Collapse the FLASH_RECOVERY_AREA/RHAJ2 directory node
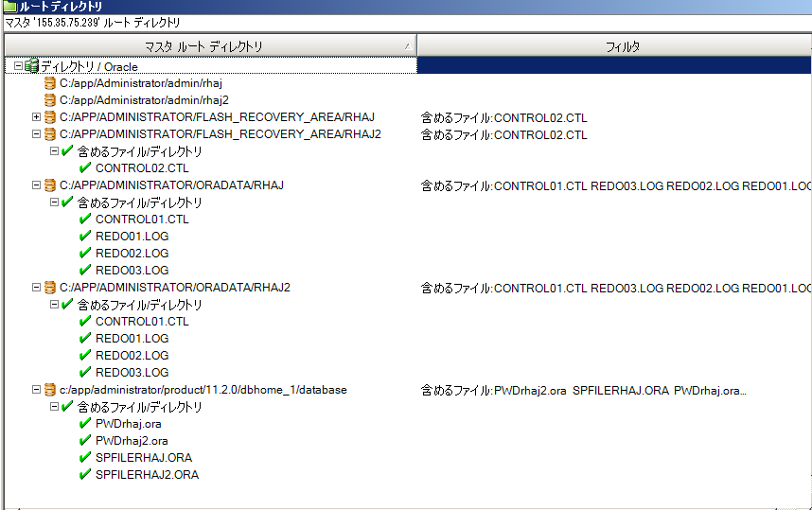 (x=36, y=134)
